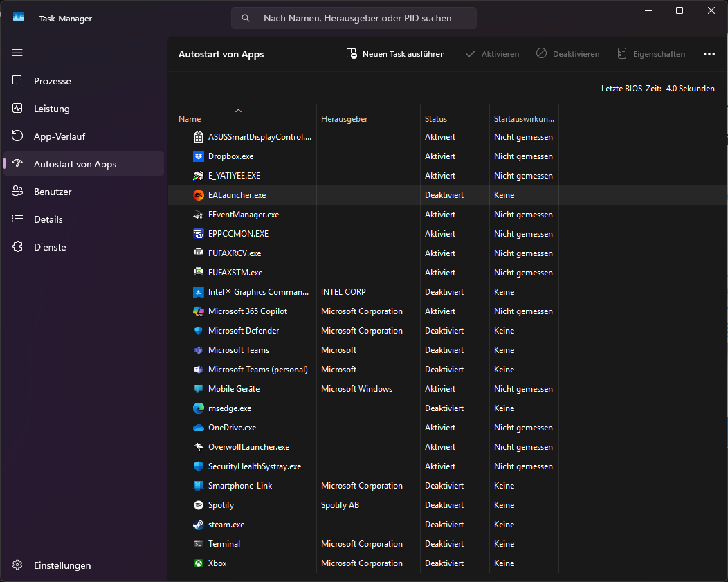
Task: Toggle sort arrow above Name header
Action: [238, 111]
